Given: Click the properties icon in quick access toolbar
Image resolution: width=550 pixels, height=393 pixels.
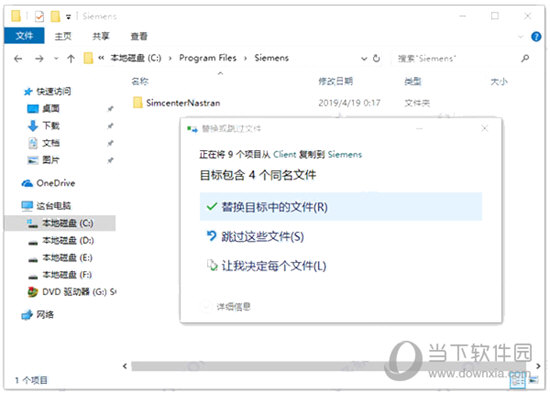Looking at the screenshot, I should [x=39, y=16].
